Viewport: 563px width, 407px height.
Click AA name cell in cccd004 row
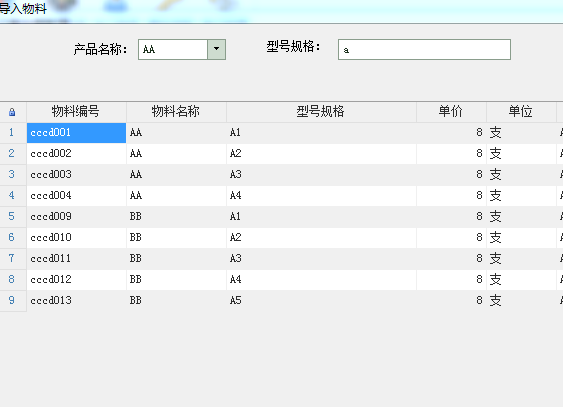176,196
